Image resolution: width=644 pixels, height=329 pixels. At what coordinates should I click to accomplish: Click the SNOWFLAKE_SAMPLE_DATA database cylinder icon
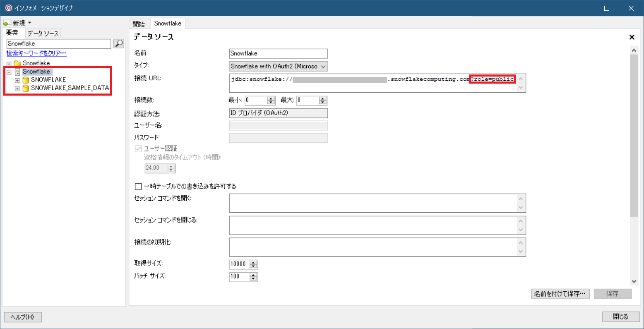[x=26, y=88]
